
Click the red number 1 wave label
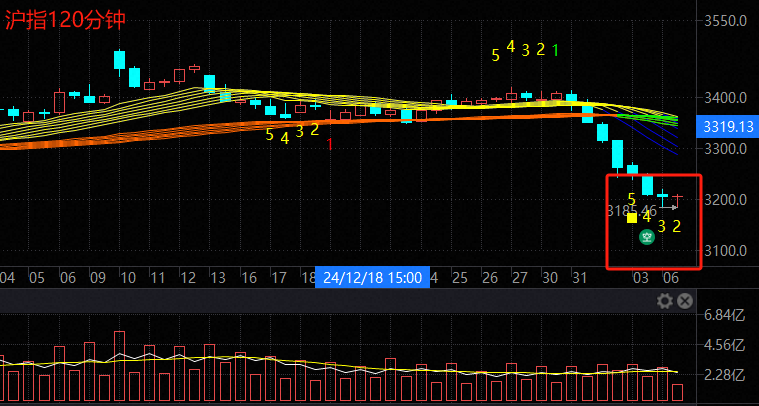point(330,144)
